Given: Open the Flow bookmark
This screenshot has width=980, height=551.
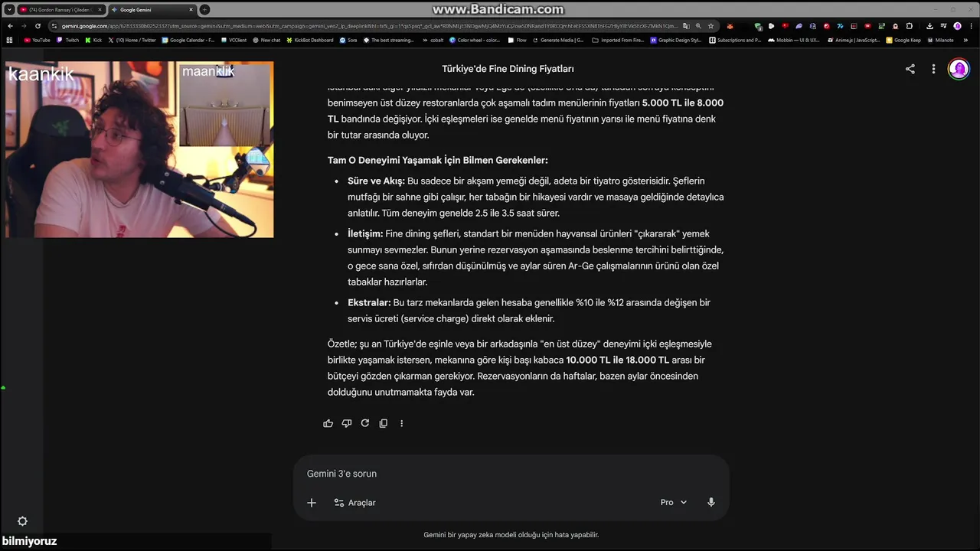Looking at the screenshot, I should coord(518,40).
